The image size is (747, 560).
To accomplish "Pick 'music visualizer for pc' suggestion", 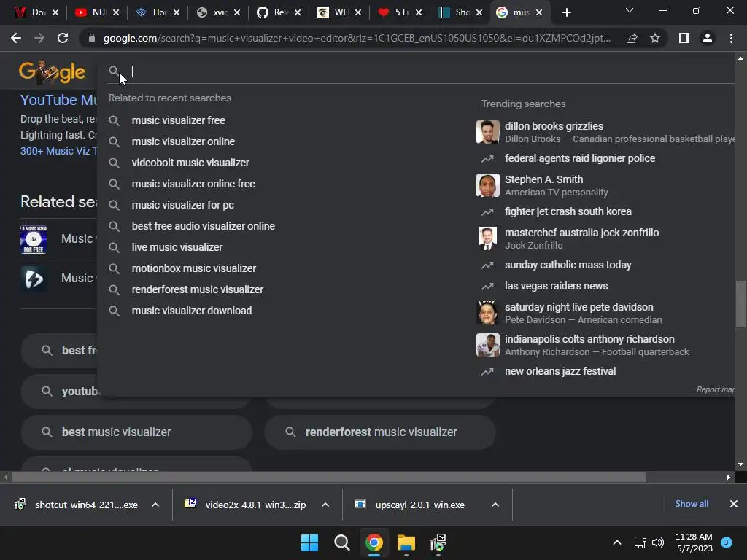I will pyautogui.click(x=182, y=205).
